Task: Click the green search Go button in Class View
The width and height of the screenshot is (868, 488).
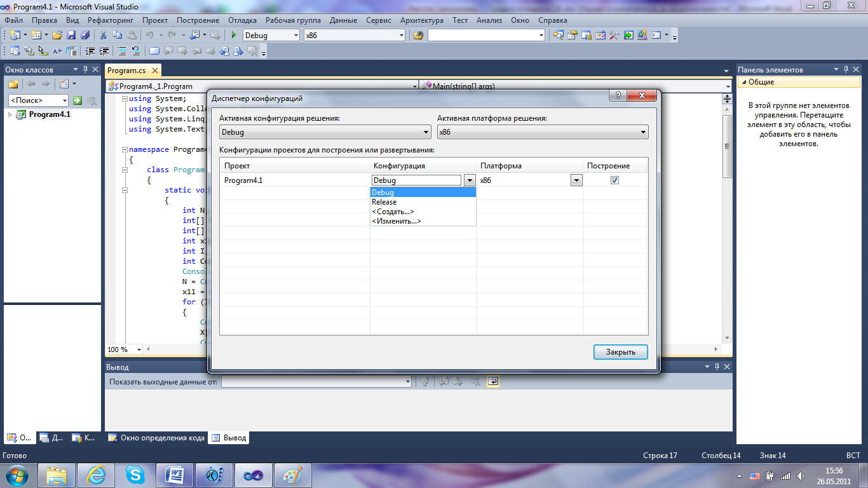Action: [78, 100]
